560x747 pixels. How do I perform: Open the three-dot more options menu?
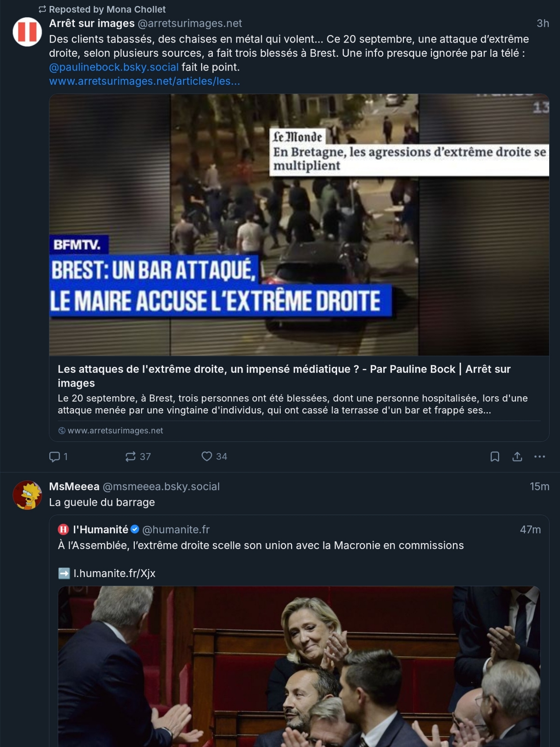tap(539, 456)
